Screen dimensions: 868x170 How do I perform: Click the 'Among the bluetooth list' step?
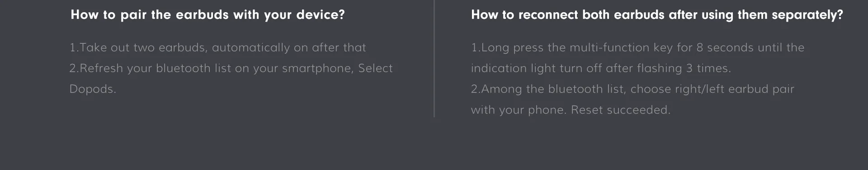point(632,89)
